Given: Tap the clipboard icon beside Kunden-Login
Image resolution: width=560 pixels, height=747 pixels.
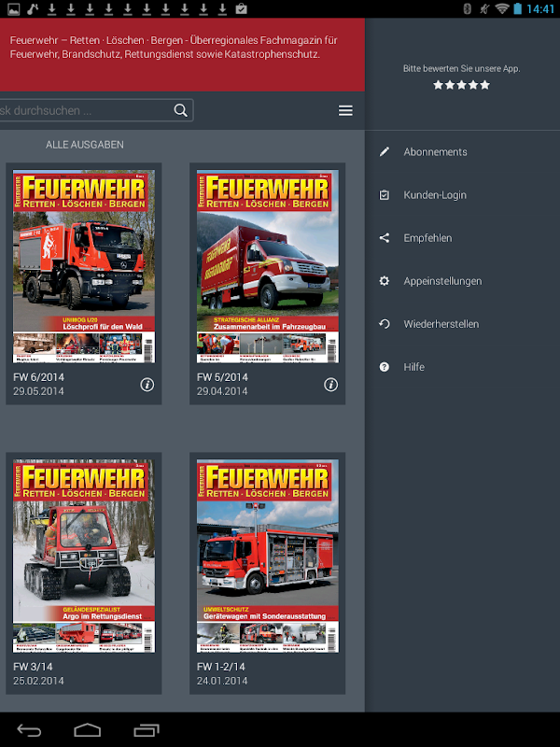Looking at the screenshot, I should tap(385, 195).
